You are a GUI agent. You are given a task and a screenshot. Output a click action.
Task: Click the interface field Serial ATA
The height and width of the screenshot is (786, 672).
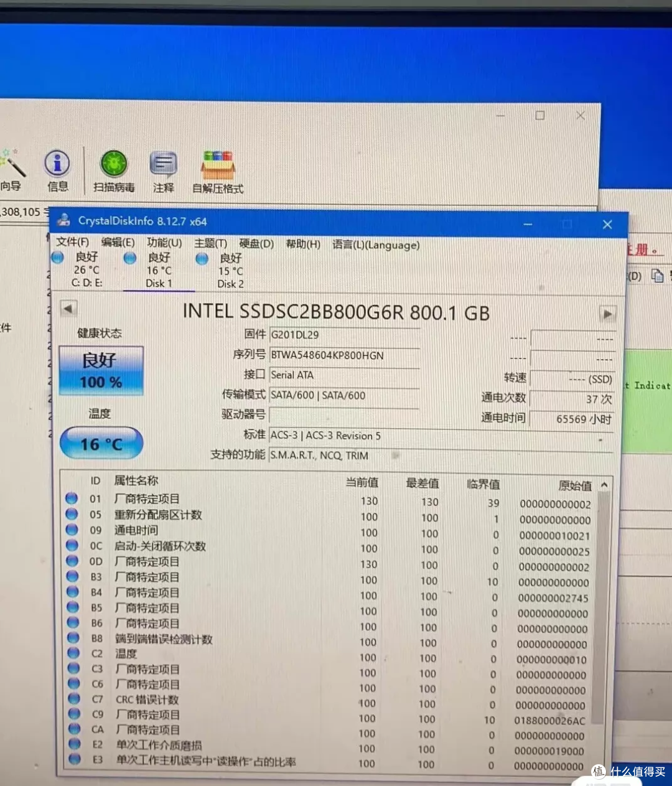pyautogui.click(x=344, y=375)
